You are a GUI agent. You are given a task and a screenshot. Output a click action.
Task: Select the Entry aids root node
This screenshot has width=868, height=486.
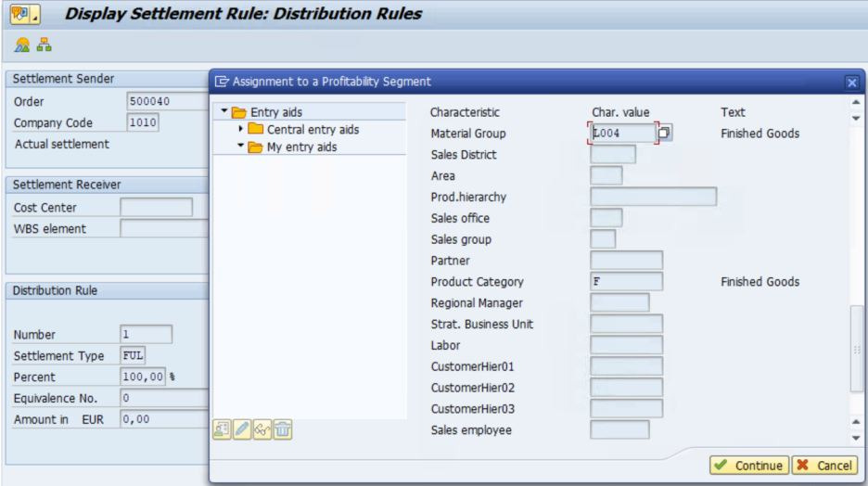pos(276,112)
